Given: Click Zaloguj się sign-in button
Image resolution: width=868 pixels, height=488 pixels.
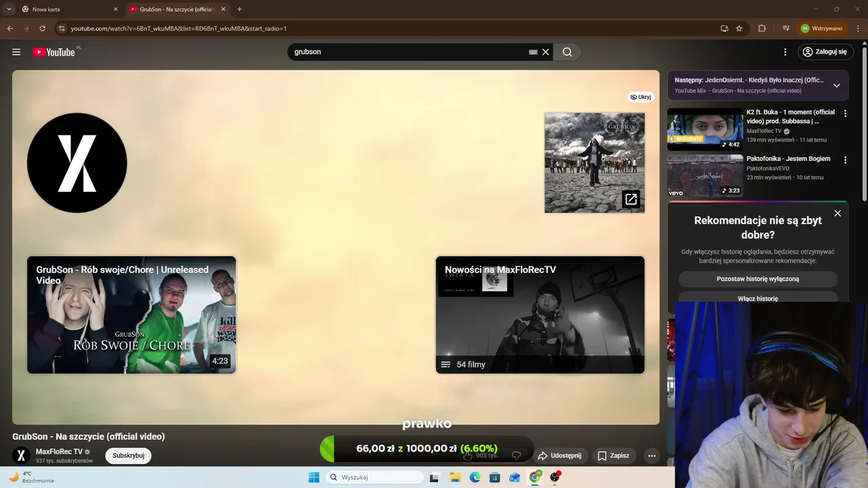Looking at the screenshot, I should 825,52.
